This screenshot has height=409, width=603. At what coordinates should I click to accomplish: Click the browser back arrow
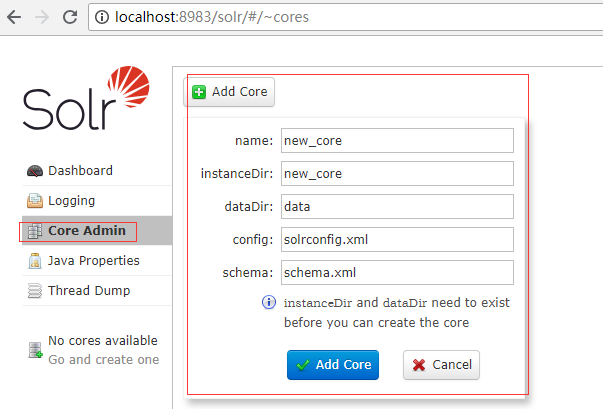pos(14,17)
